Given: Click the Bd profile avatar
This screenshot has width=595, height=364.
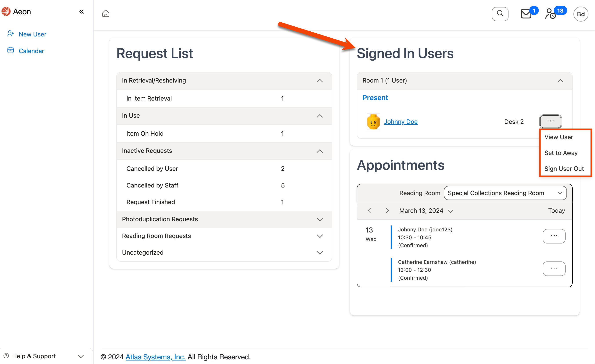Looking at the screenshot, I should 581,14.
